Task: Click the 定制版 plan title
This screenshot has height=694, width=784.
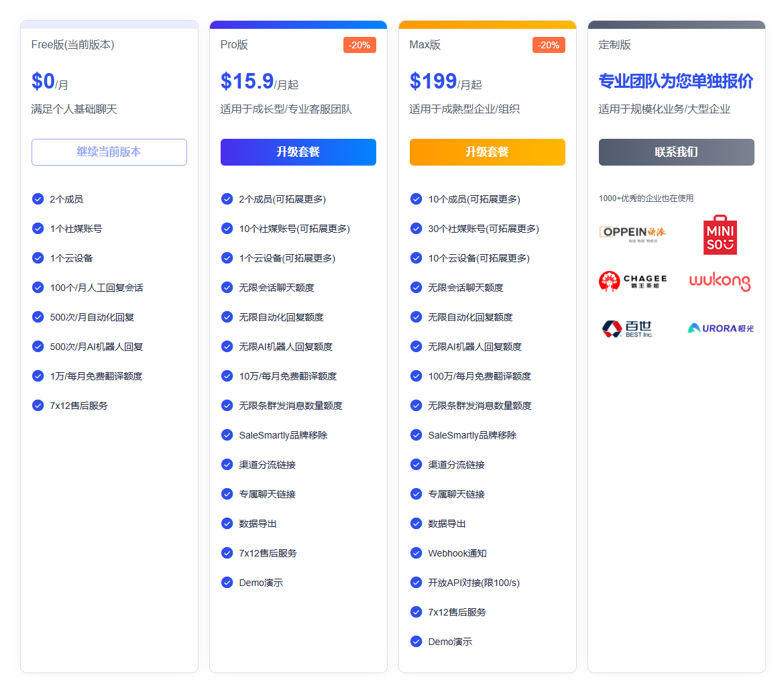Action: click(614, 45)
